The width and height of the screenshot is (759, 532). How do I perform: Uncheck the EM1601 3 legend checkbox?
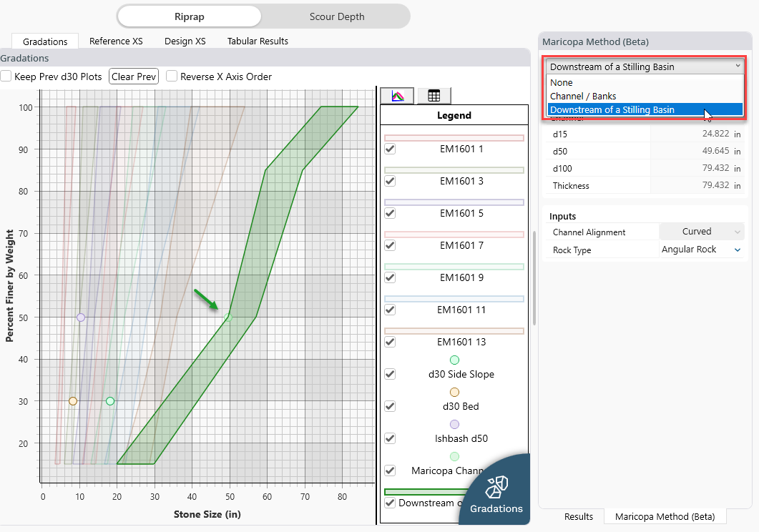(x=390, y=181)
